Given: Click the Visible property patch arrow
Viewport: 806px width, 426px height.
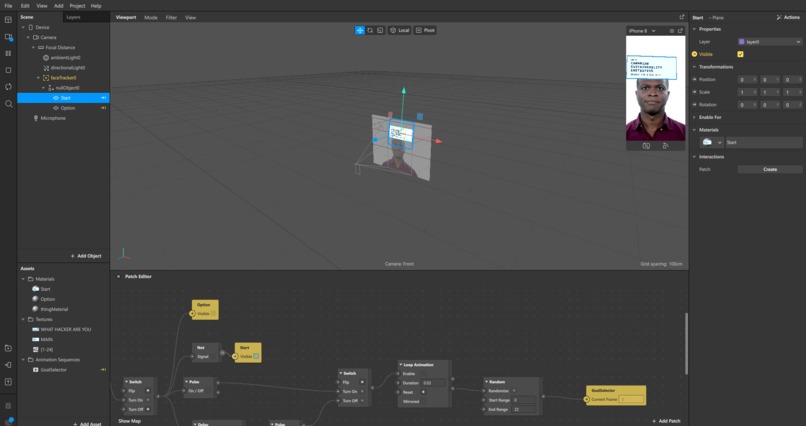Looking at the screenshot, I should [694, 54].
